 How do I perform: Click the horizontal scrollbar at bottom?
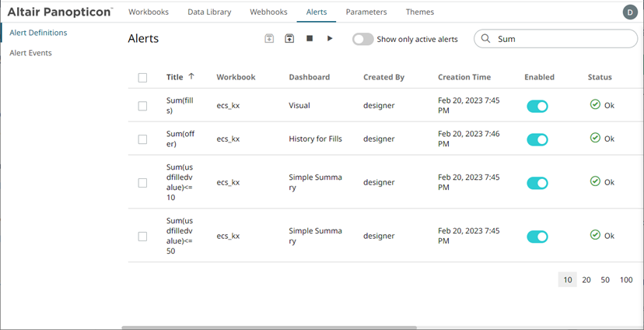[269, 328]
